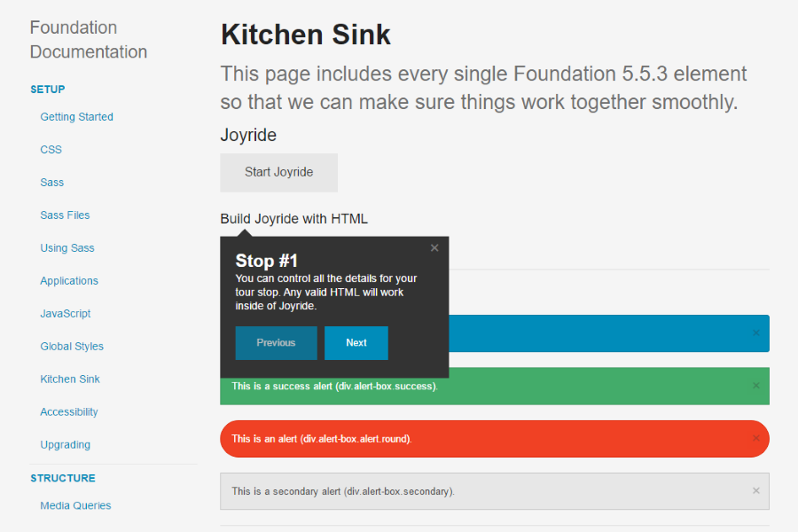Click the Next button in Joyride
798x532 pixels.
click(356, 343)
